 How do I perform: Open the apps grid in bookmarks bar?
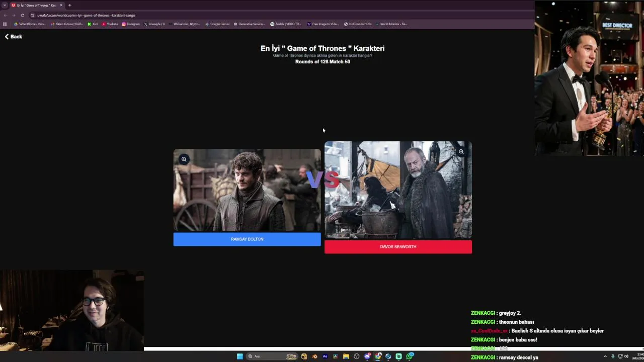(5, 24)
